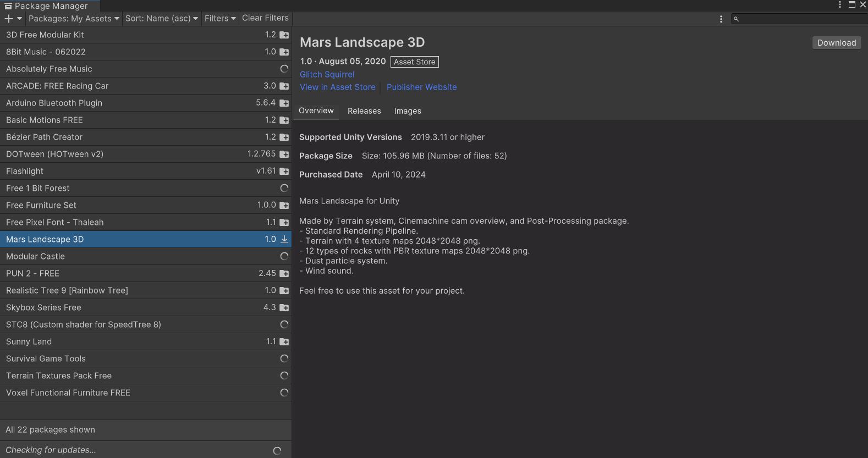The image size is (868, 458).
Task: Open the add package plus dropdown
Action: tap(13, 19)
